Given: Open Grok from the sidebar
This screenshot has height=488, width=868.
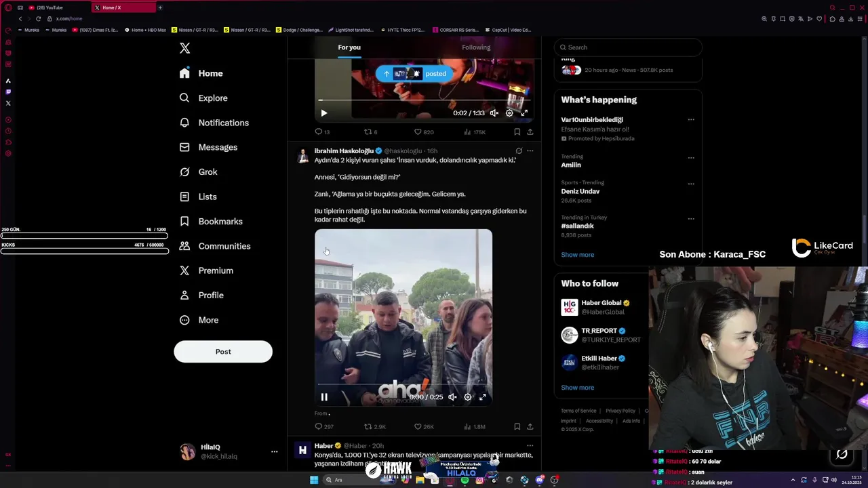Looking at the screenshot, I should coord(198,172).
